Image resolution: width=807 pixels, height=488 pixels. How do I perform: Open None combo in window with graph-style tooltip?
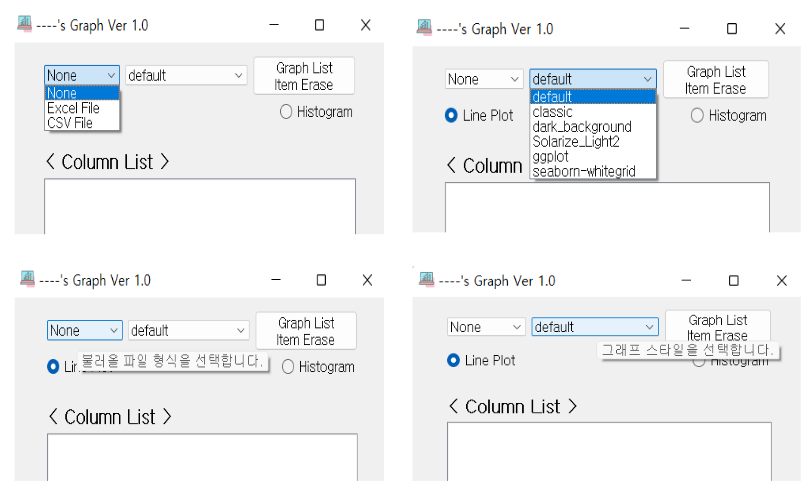click(486, 327)
